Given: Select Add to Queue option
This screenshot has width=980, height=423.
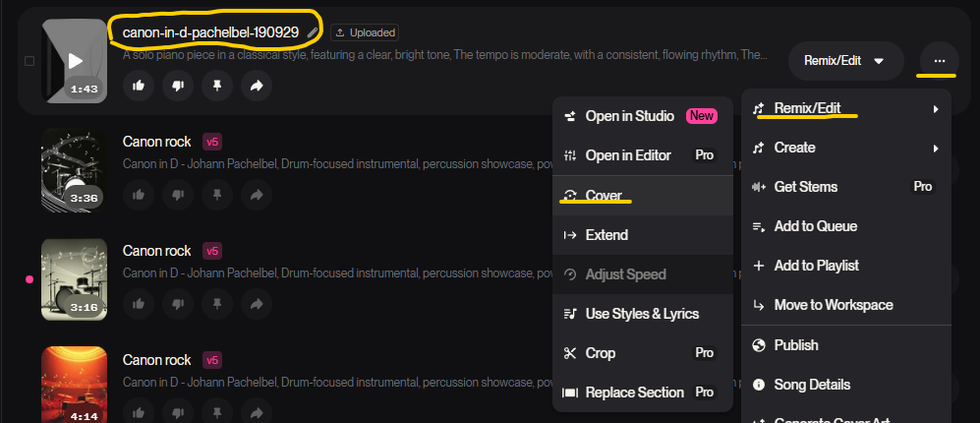Looking at the screenshot, I should tap(815, 226).
